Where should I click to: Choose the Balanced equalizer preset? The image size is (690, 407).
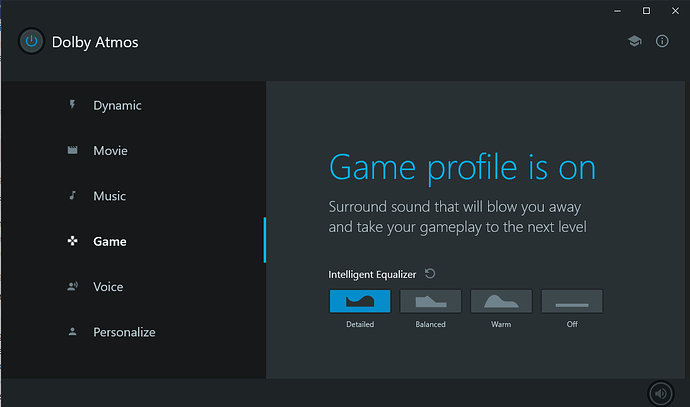pyautogui.click(x=430, y=301)
